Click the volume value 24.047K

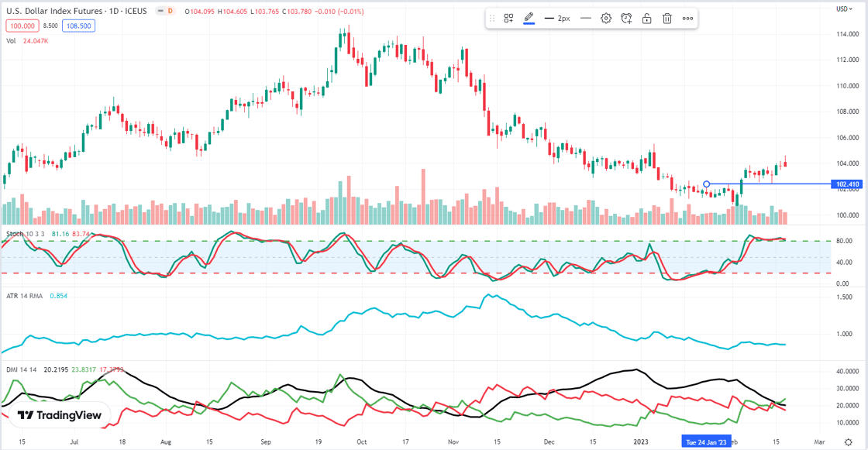(36, 41)
